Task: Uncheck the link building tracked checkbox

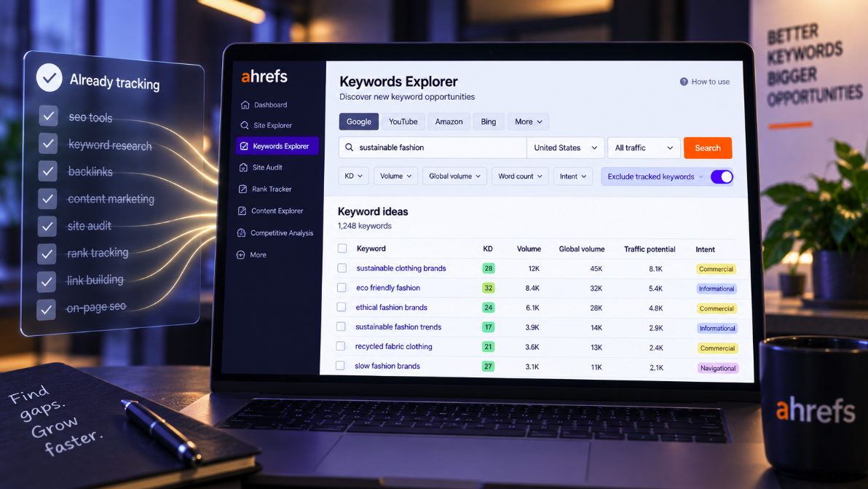Action: (x=47, y=281)
